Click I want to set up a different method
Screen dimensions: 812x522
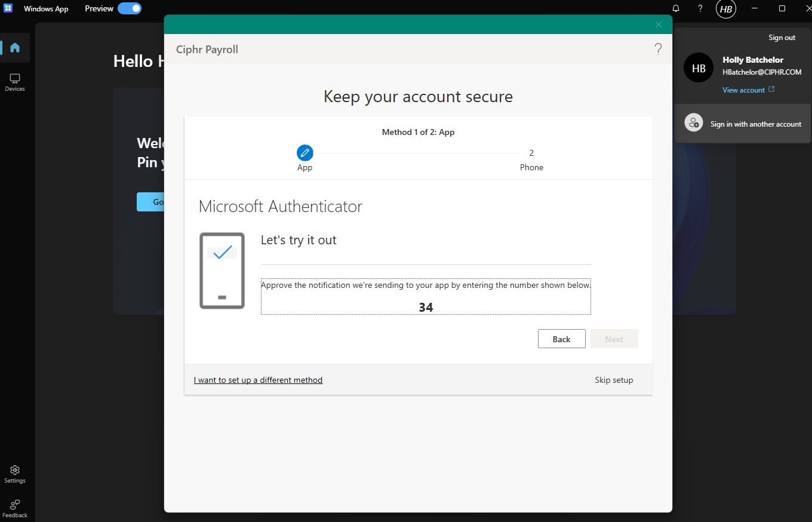[x=258, y=380]
